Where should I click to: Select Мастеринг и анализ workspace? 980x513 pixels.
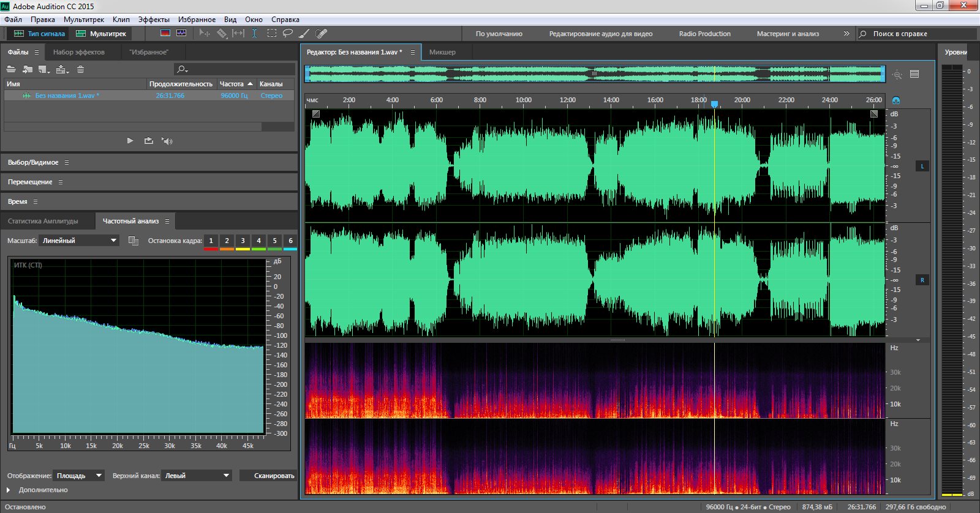788,34
